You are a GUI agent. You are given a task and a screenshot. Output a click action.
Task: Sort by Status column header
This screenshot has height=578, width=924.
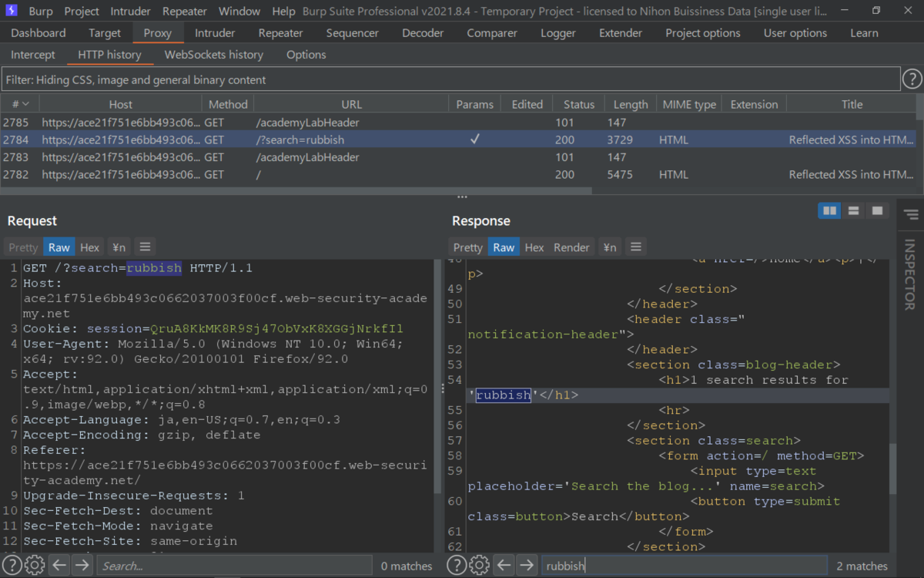tap(578, 104)
